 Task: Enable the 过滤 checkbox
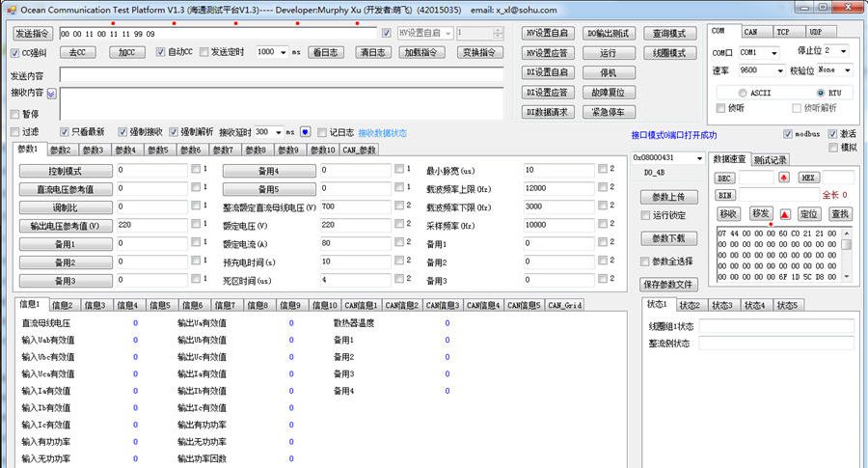pyautogui.click(x=14, y=132)
